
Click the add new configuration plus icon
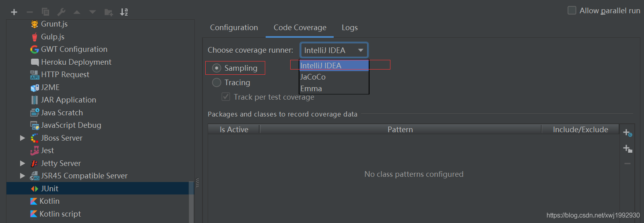point(14,12)
